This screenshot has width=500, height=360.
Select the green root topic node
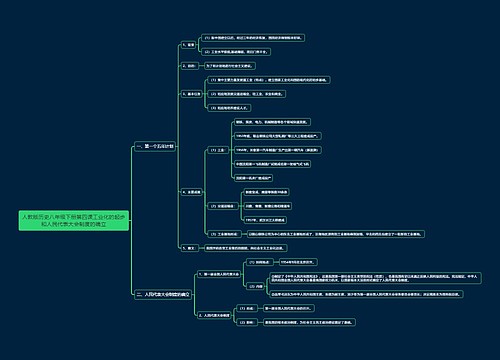coord(74,220)
